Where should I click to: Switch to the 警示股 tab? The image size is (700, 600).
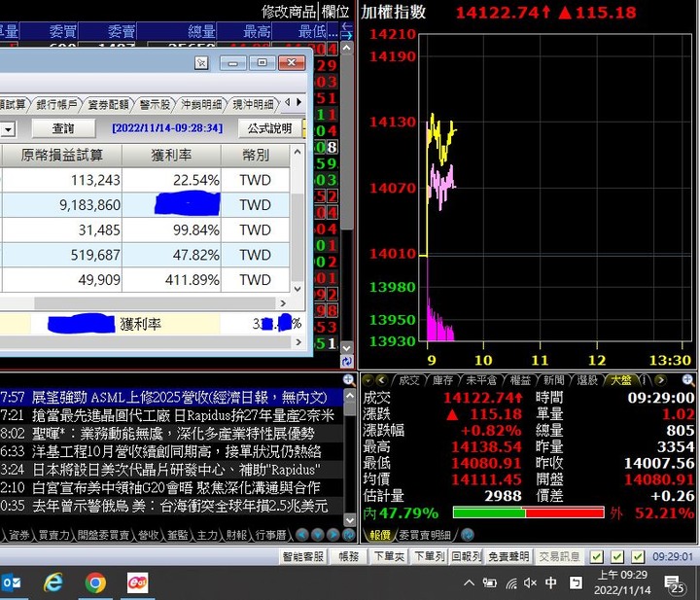coord(155,104)
